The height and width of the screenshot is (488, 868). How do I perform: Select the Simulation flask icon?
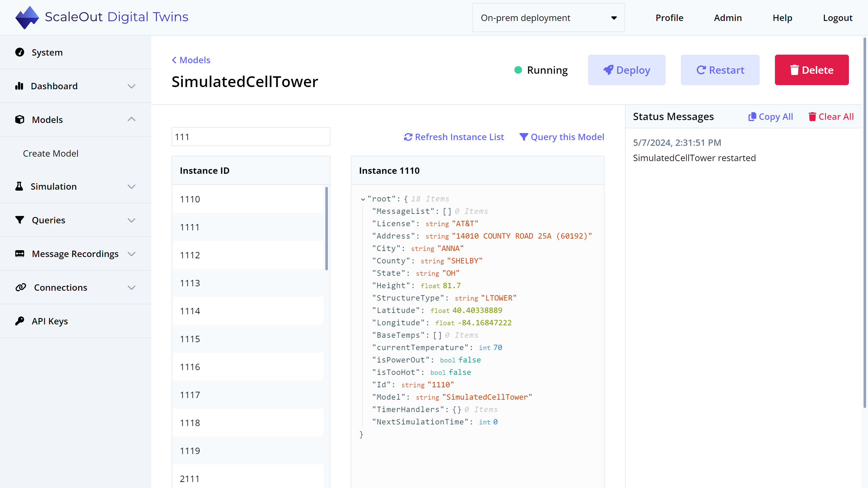19,186
